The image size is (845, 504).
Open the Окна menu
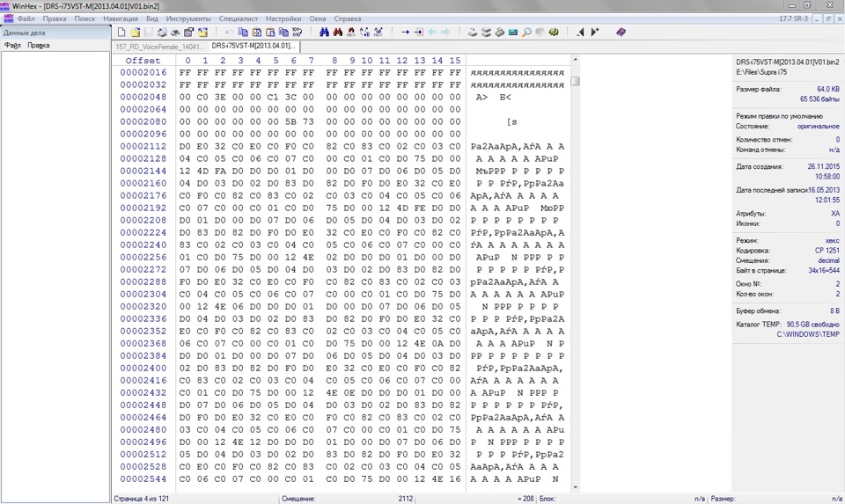[x=318, y=18]
